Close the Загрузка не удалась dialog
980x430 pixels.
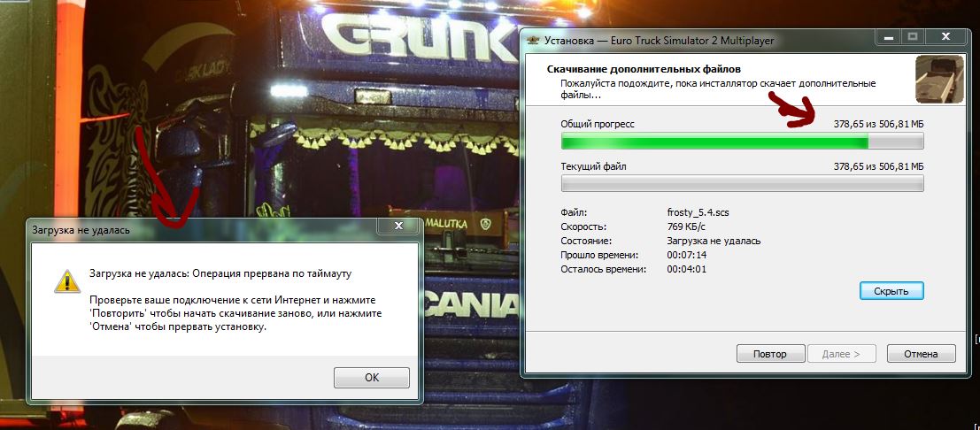399,226
